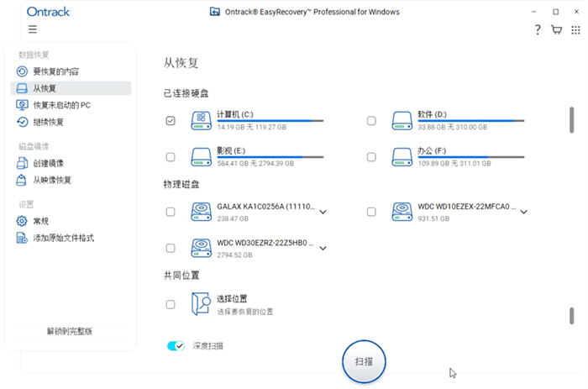
Task: Click the 计算机 (C:) usage bar
Action: pyautogui.click(x=270, y=121)
